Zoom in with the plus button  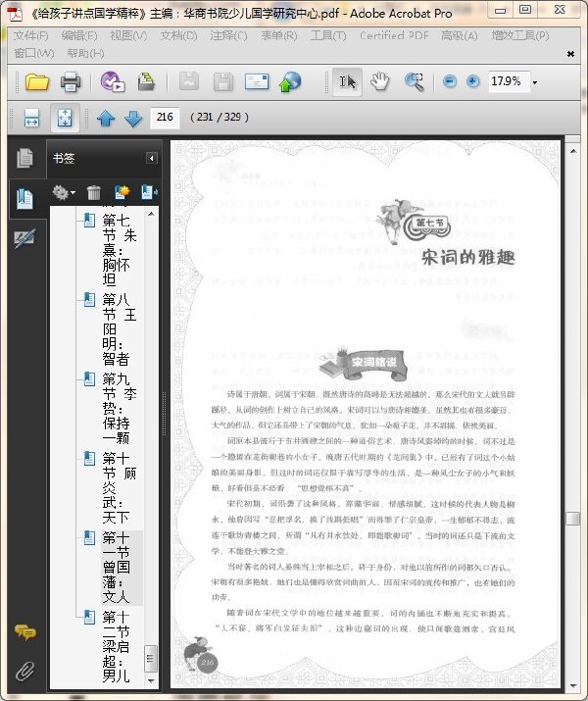tap(472, 81)
